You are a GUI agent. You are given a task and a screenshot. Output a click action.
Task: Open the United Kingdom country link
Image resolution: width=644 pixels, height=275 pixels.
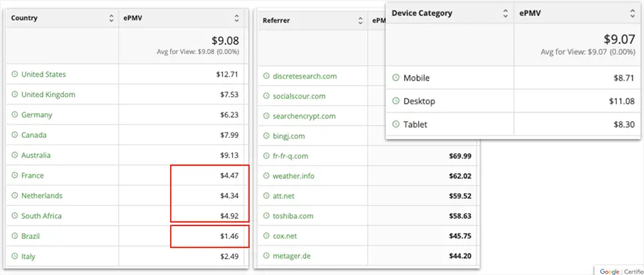tap(48, 95)
